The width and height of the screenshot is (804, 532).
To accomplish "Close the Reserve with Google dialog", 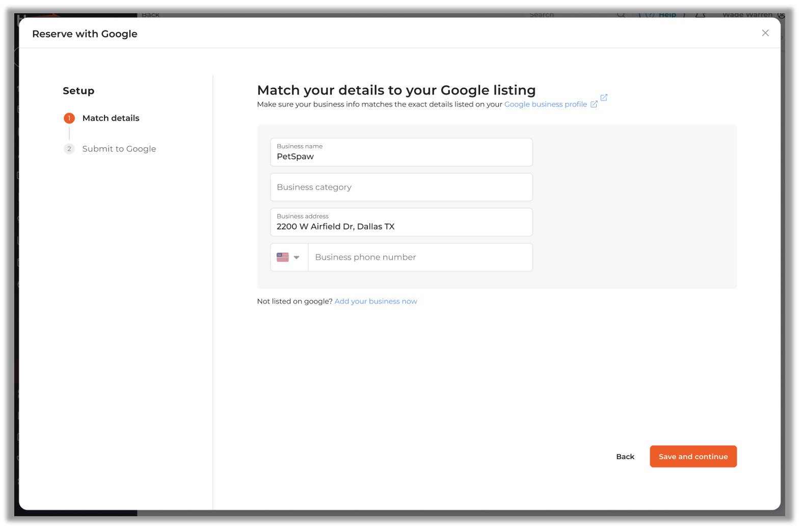I will tap(765, 33).
